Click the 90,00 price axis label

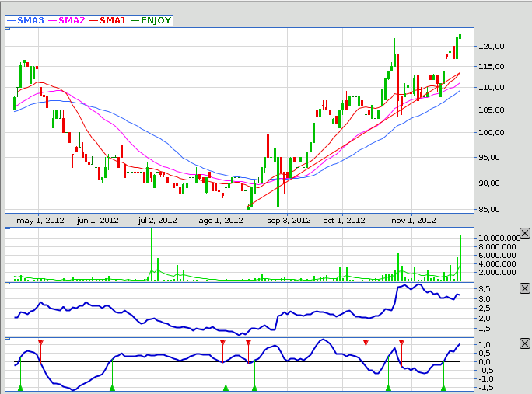[x=489, y=183]
